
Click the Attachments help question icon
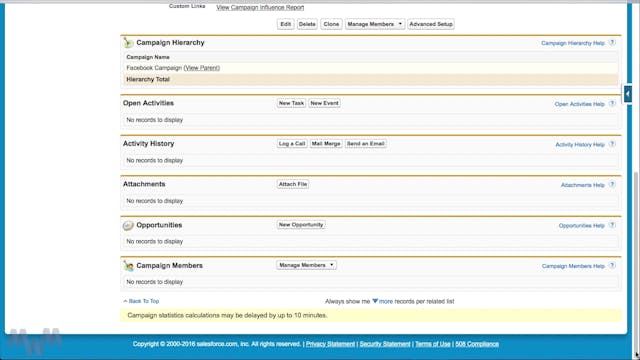612,184
